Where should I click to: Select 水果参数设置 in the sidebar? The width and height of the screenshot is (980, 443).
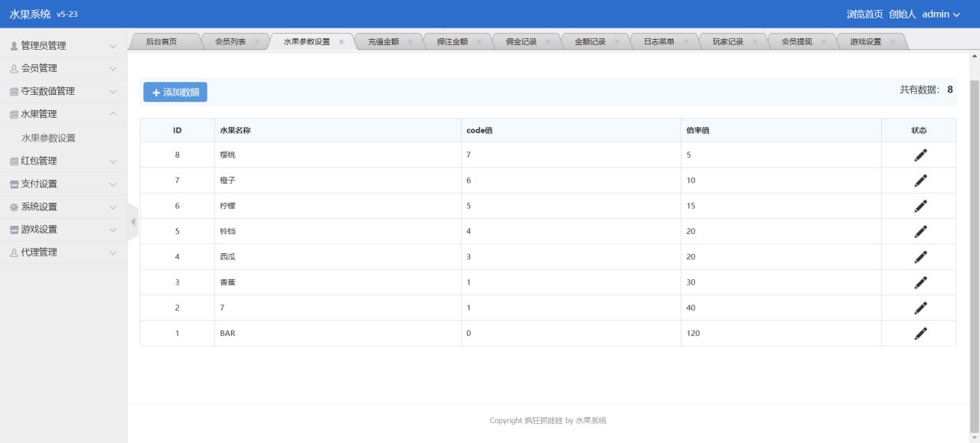(x=48, y=138)
